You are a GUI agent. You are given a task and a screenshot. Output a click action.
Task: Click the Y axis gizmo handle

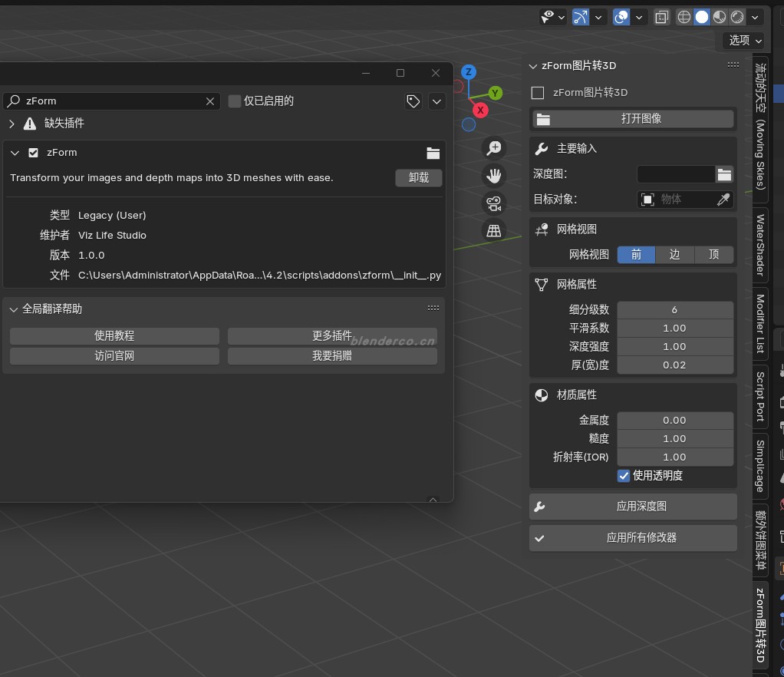[495, 93]
